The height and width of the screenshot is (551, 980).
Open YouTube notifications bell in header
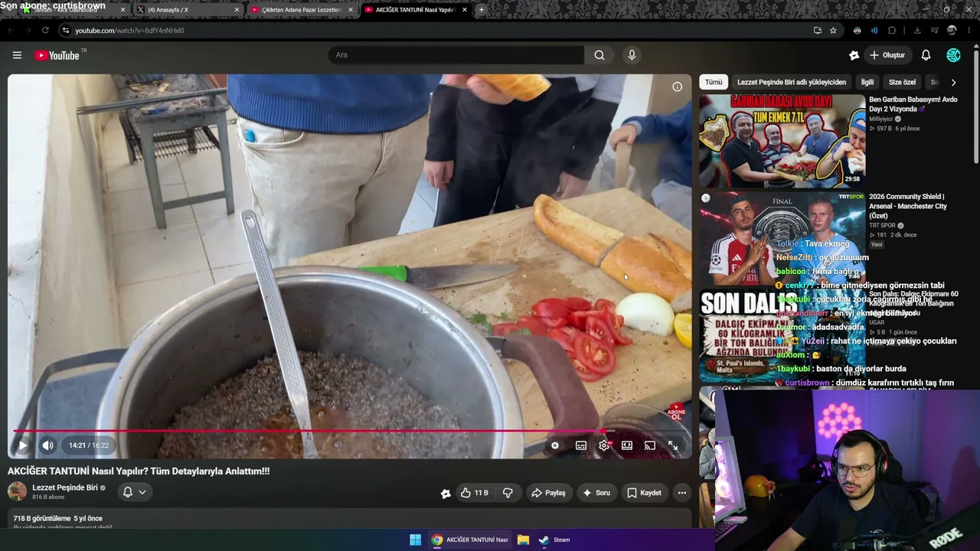pos(926,55)
